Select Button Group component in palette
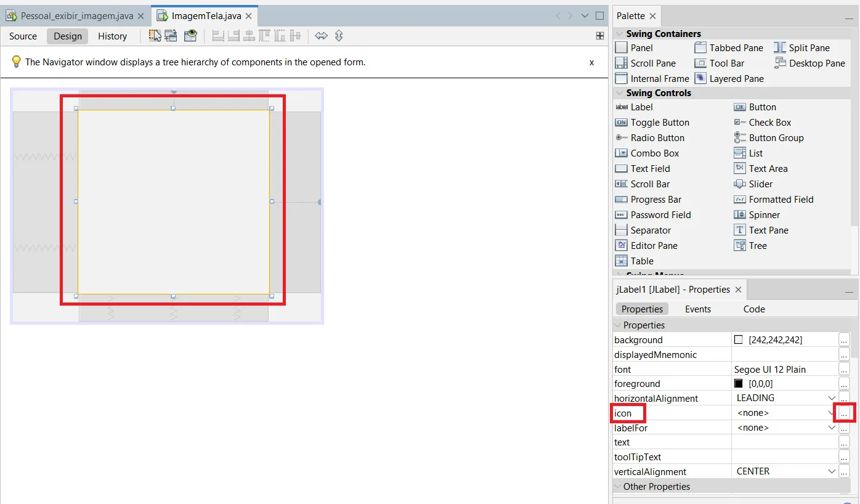860x504 pixels. pos(769,137)
